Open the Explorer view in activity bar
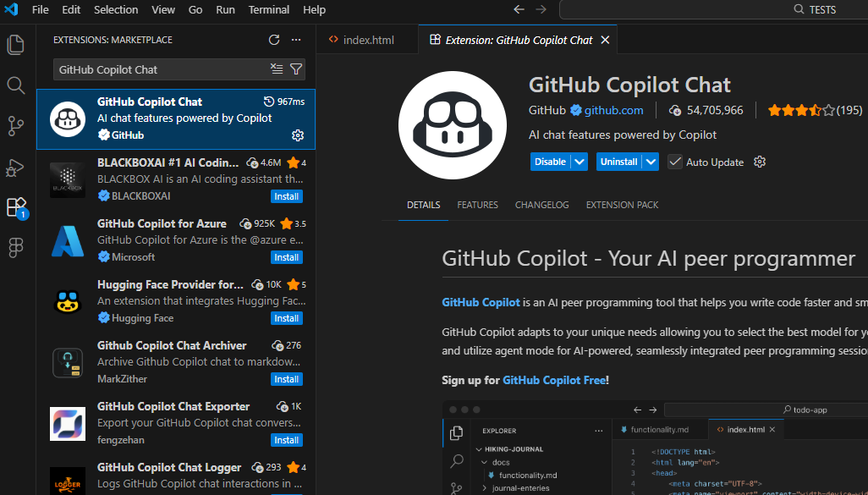The width and height of the screenshot is (868, 495). [x=16, y=45]
